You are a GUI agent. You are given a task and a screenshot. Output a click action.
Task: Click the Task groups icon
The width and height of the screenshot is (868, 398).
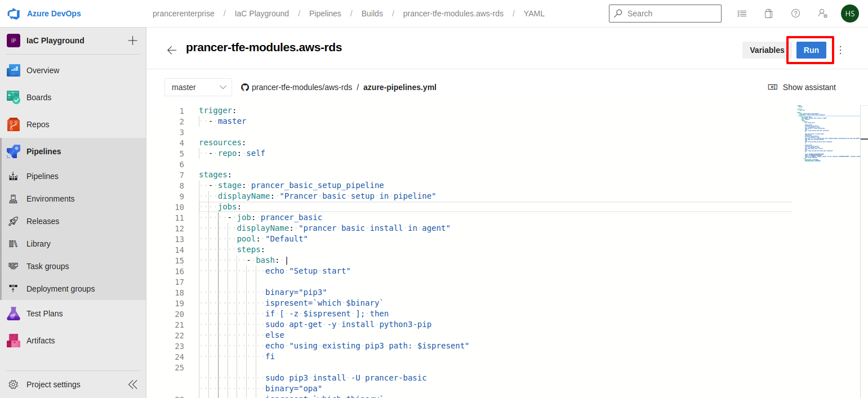(x=14, y=266)
